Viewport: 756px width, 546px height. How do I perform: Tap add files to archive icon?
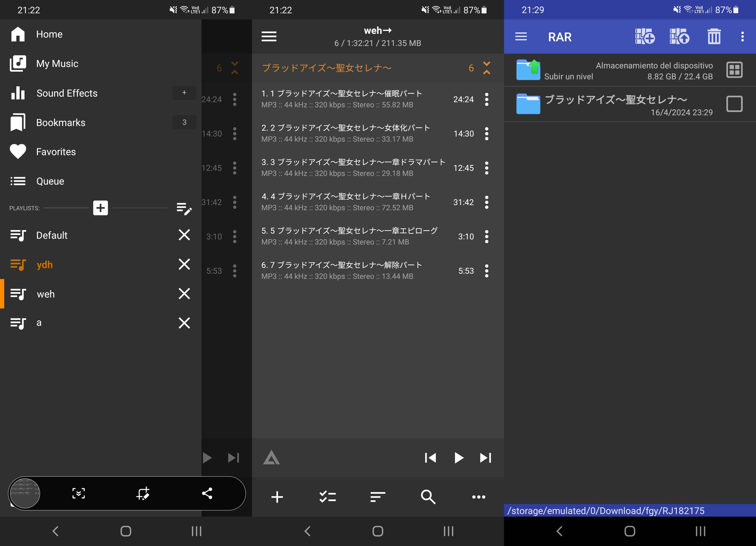tap(645, 36)
